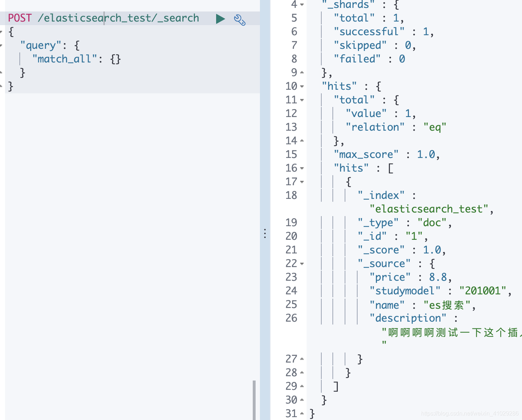Click the 8.8 price value
522x420 pixels.
pyautogui.click(x=438, y=277)
